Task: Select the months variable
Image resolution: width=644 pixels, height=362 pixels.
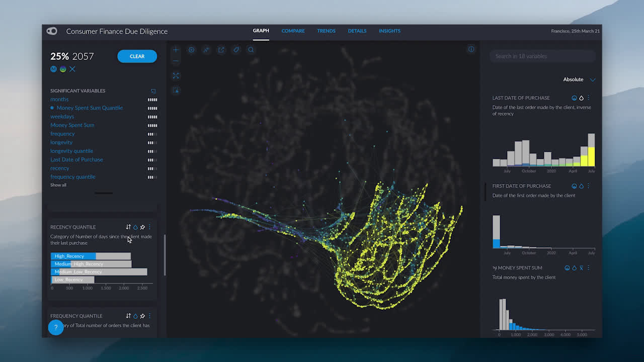Action: pos(59,99)
